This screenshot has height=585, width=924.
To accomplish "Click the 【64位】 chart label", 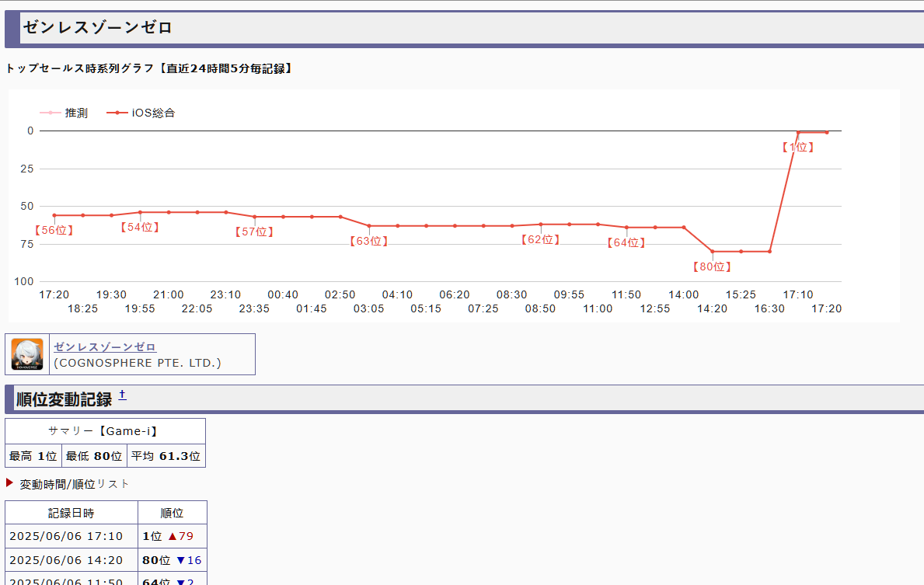I will coord(626,242).
